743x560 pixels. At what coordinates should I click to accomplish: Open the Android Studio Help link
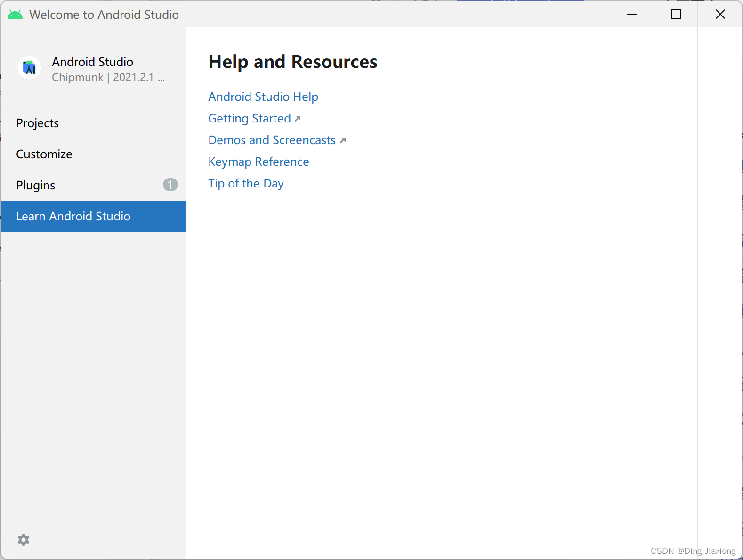click(x=263, y=97)
